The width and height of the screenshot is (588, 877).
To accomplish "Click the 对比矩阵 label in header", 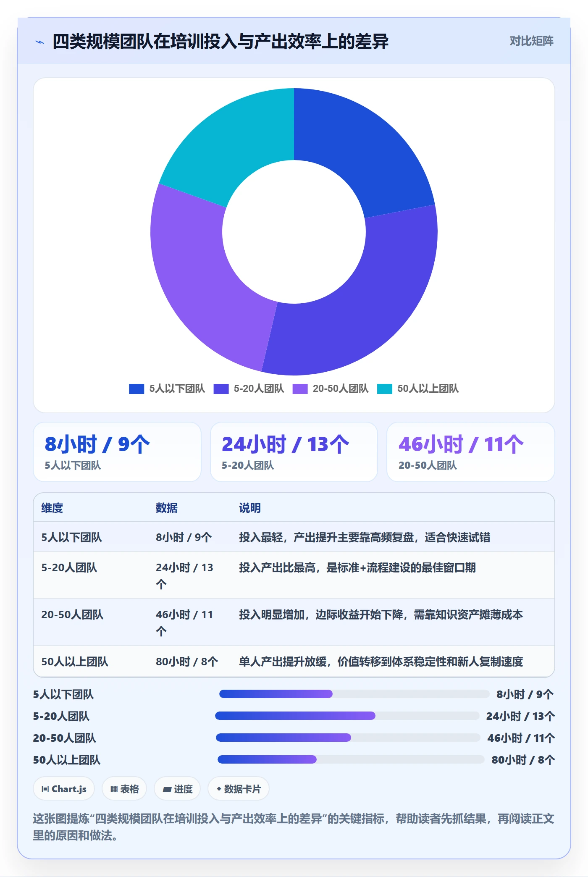I will 531,41.
